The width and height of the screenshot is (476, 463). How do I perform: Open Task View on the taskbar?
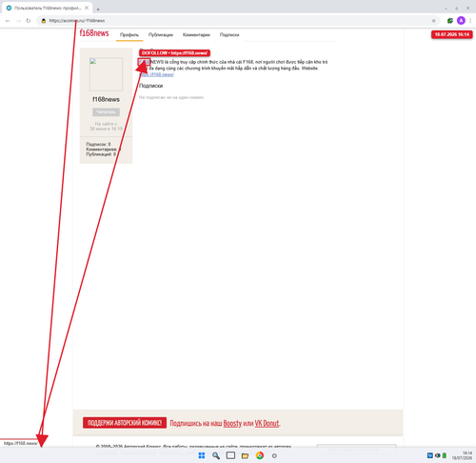[230, 455]
